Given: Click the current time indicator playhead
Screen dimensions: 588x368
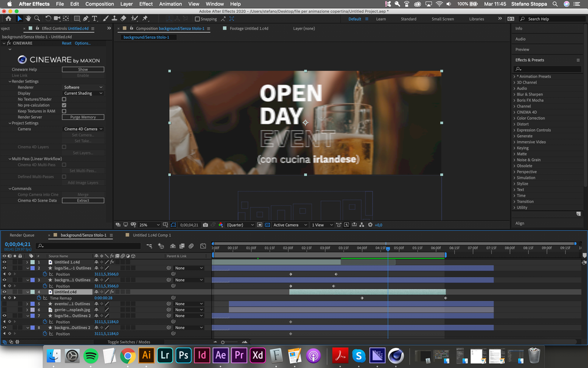Looking at the screenshot, I should click(x=388, y=249).
